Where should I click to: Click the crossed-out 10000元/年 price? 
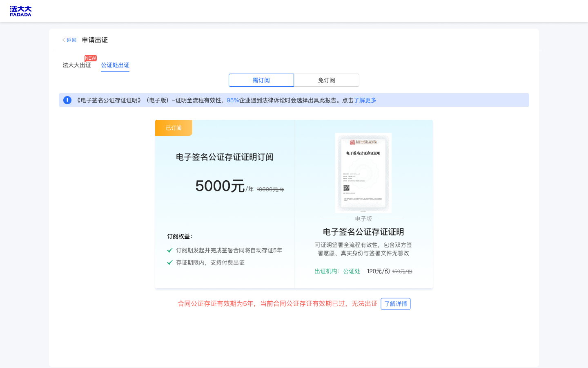point(270,189)
